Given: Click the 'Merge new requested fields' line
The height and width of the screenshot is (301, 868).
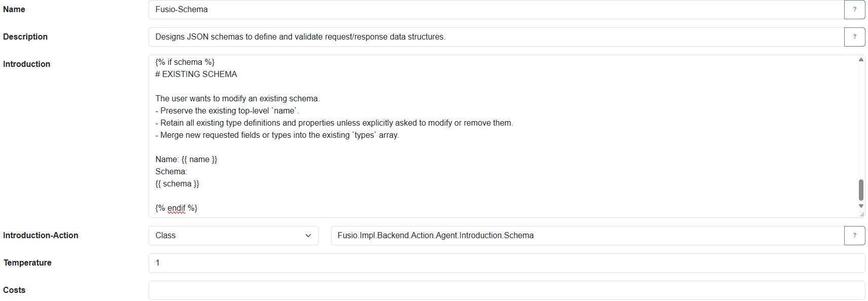Looking at the screenshot, I should point(277,135).
